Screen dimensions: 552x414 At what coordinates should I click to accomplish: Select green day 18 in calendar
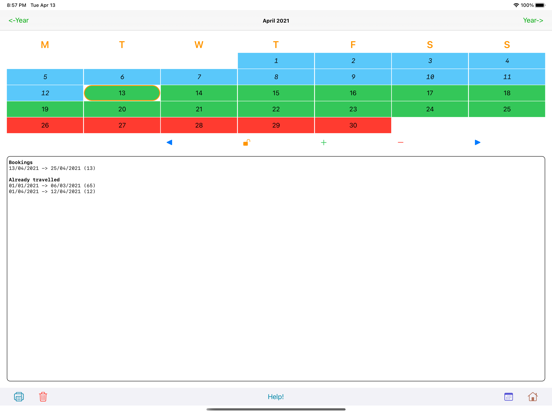(x=507, y=93)
